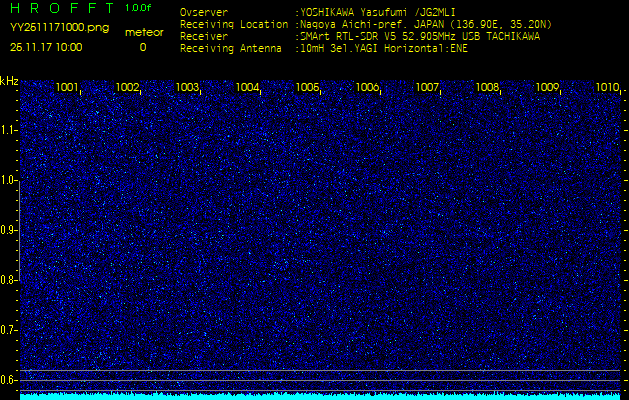
Task: Click the 1.0.0f version label
Action: [139, 8]
